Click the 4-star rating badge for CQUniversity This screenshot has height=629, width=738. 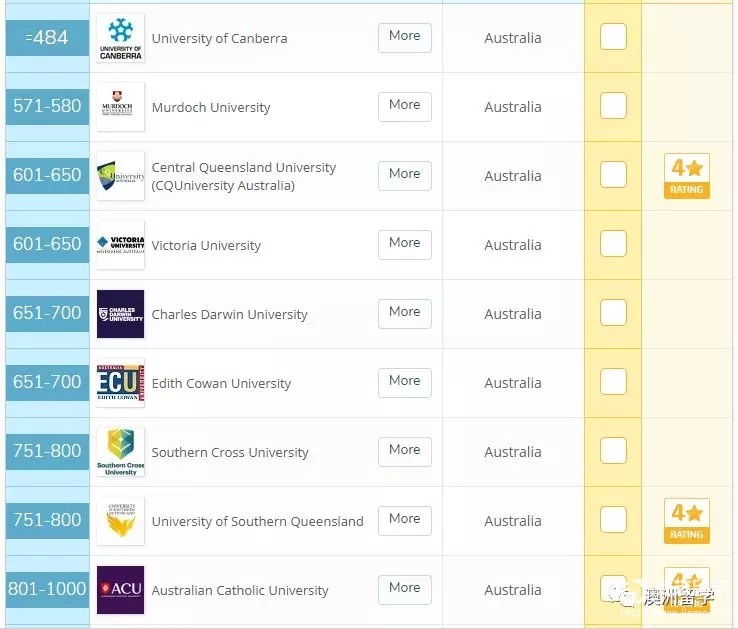[686, 176]
